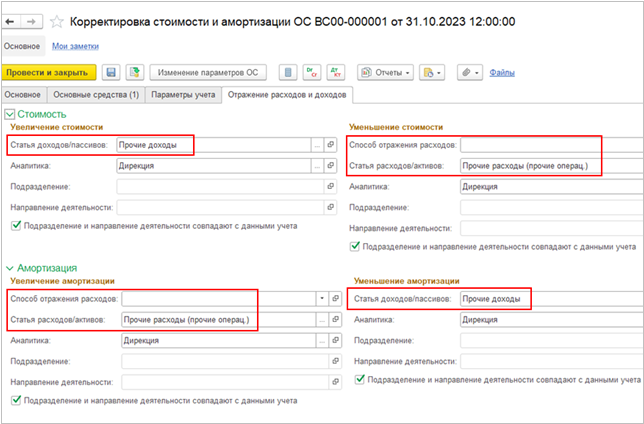Screen dimensions: 644x424
Task: Click the Статья расходов/активов field under Увеличение амортизации
Action: (x=218, y=320)
